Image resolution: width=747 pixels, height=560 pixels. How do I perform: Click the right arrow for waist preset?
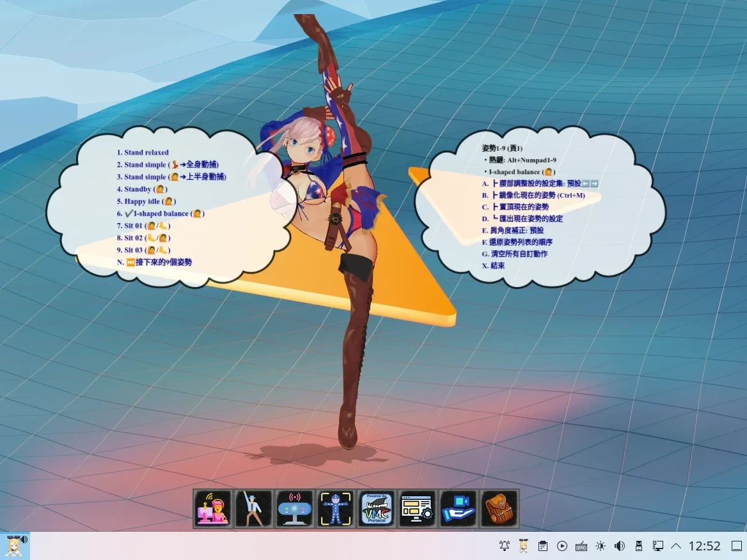(594, 183)
